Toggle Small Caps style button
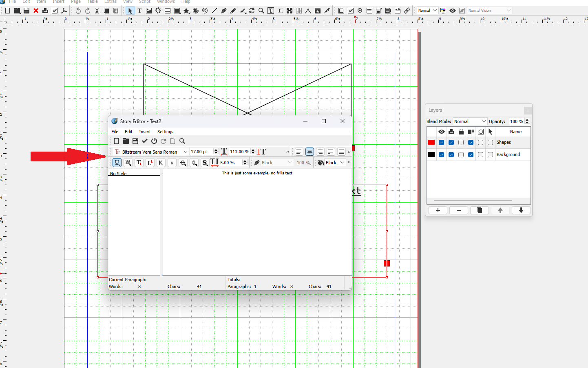Image resolution: width=588 pixels, height=368 pixels. pyautogui.click(x=172, y=163)
